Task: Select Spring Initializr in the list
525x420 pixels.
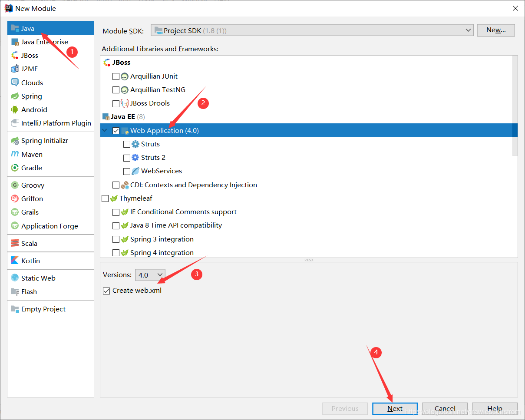Action: pyautogui.click(x=50, y=140)
